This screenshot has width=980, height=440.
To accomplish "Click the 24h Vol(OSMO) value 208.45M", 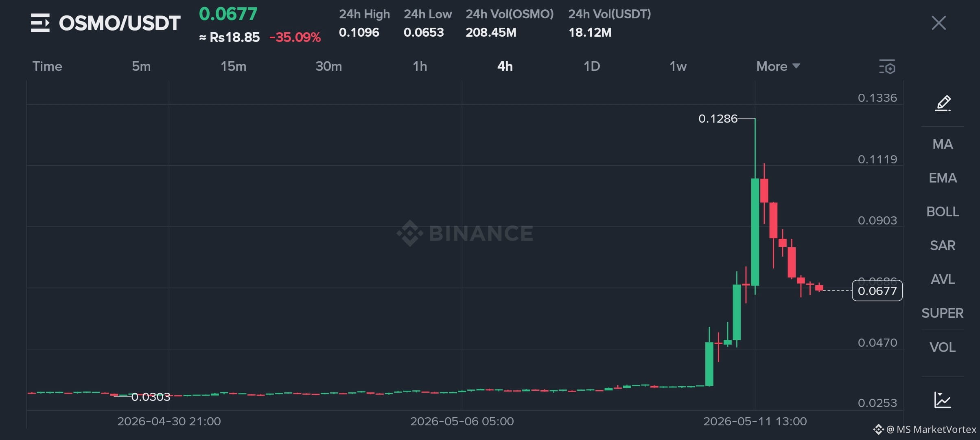I will click(491, 33).
